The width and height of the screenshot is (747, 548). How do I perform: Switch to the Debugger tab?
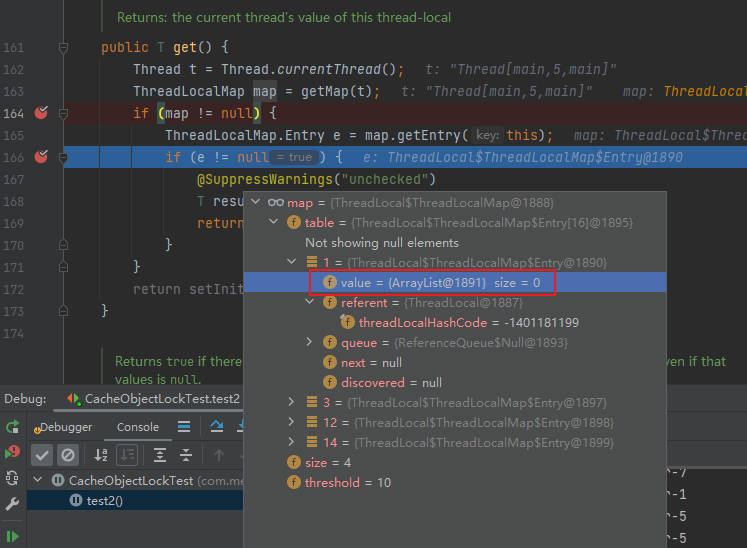point(65,427)
